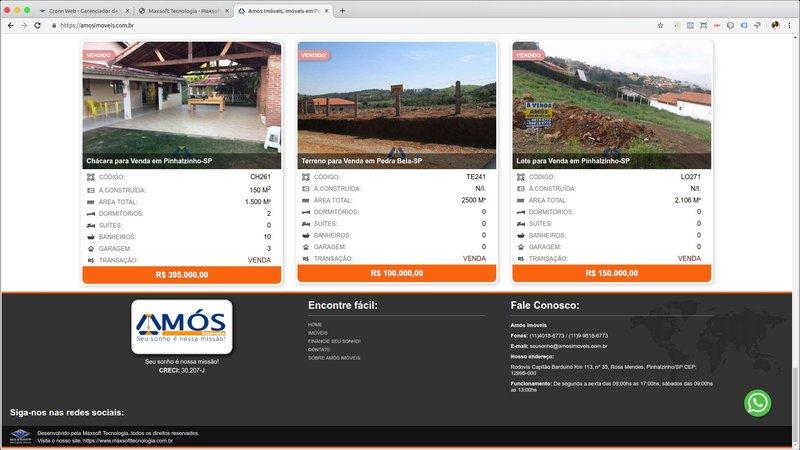Viewport: 800px width, 450px height.
Task: Click the R$ 150.000,00 price button
Action: 612,273
